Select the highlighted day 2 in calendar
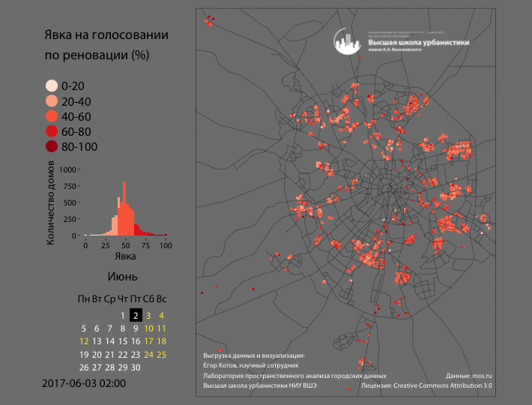The width and height of the screenshot is (532, 405). coord(136,316)
